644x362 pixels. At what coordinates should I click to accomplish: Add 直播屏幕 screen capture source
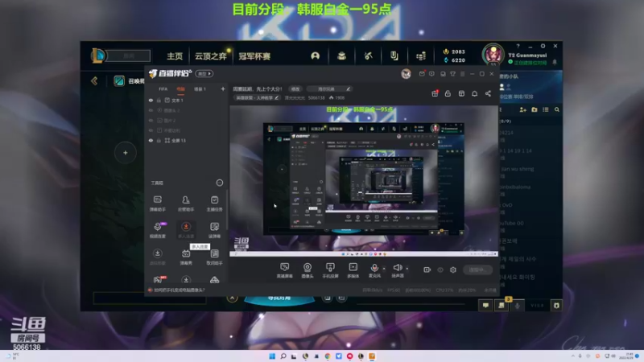(x=284, y=270)
